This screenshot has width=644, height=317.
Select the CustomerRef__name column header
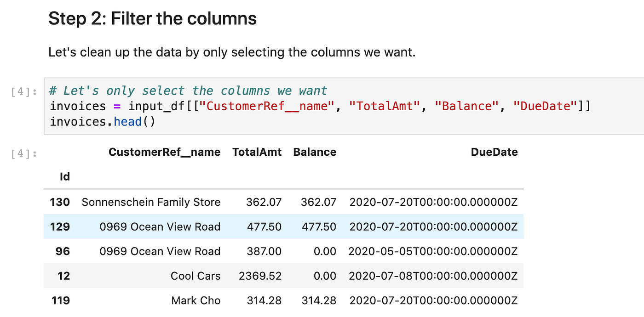tap(164, 152)
